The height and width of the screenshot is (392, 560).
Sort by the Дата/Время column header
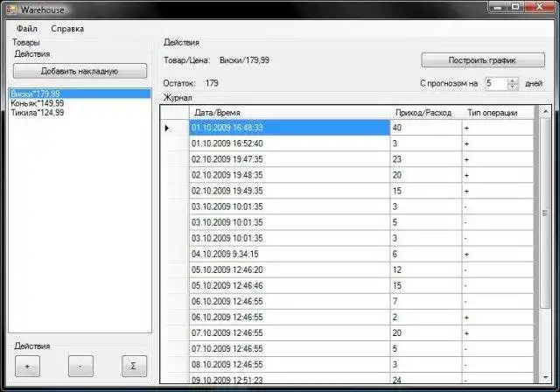coord(290,113)
